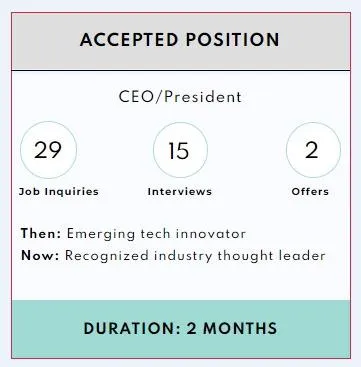Select the Emerging tech innovator text
Image resolution: width=361 pixels, height=367 pixels.
point(156,234)
